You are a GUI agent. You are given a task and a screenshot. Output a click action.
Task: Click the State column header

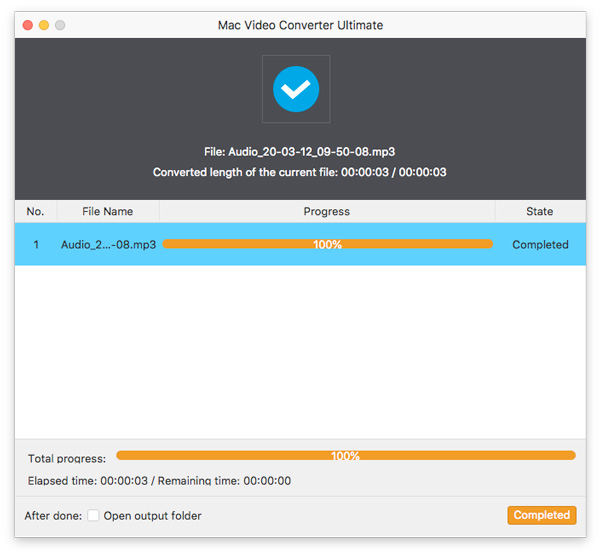(540, 211)
